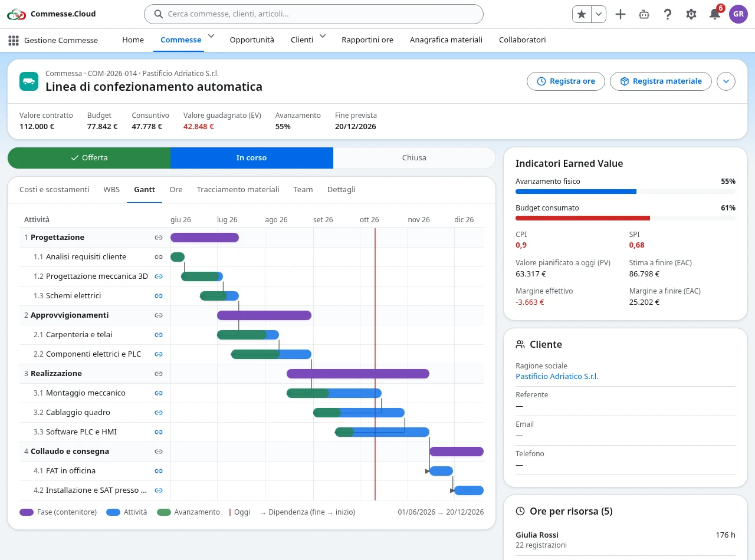Open the assistant robot icon
This screenshot has width=755, height=560.
(644, 14)
